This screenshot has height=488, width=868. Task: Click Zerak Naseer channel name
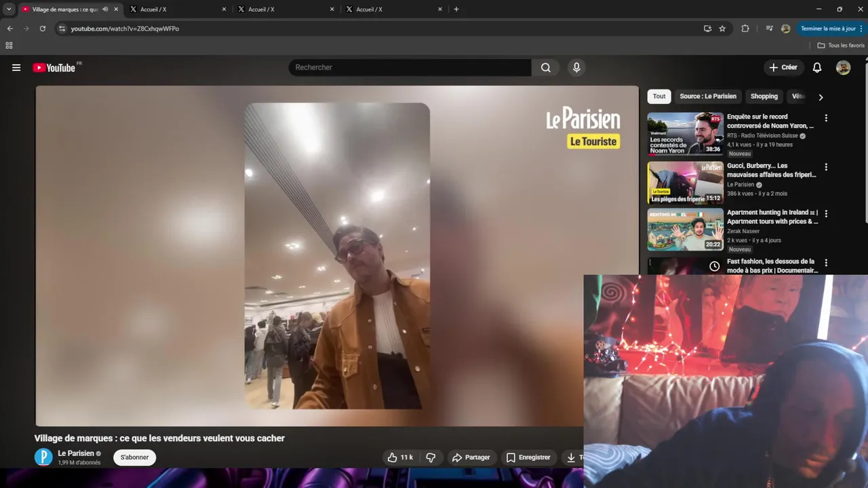click(x=743, y=231)
